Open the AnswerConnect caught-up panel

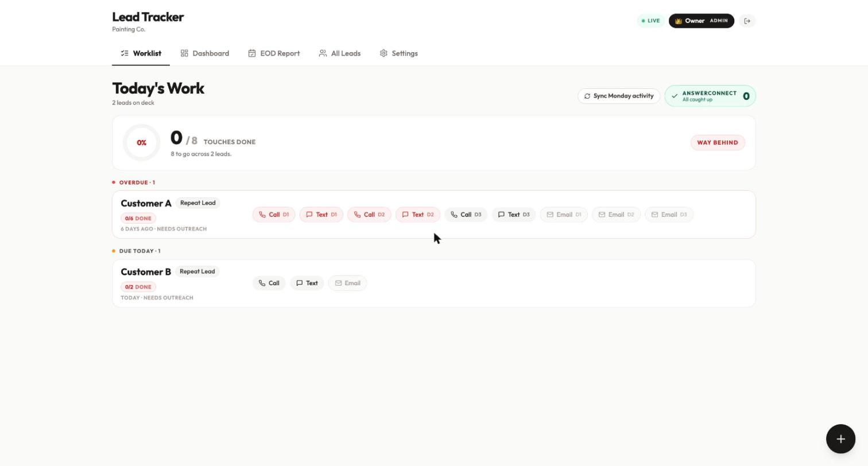[710, 96]
